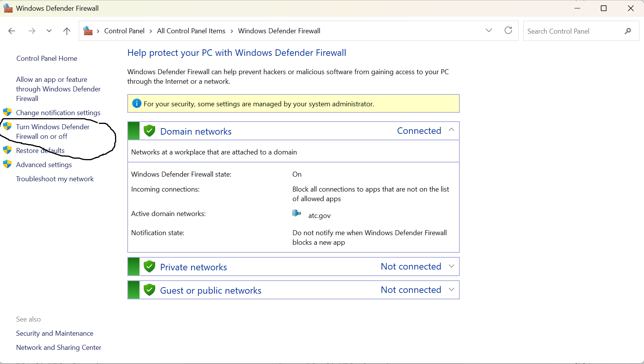Click the Forward navigation arrow

[x=32, y=31]
